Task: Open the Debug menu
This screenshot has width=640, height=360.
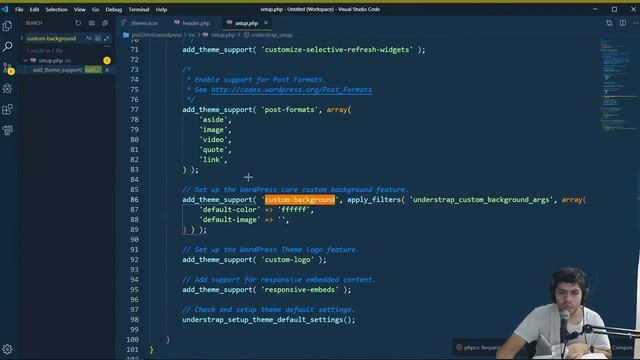Action: pyautogui.click(x=113, y=9)
